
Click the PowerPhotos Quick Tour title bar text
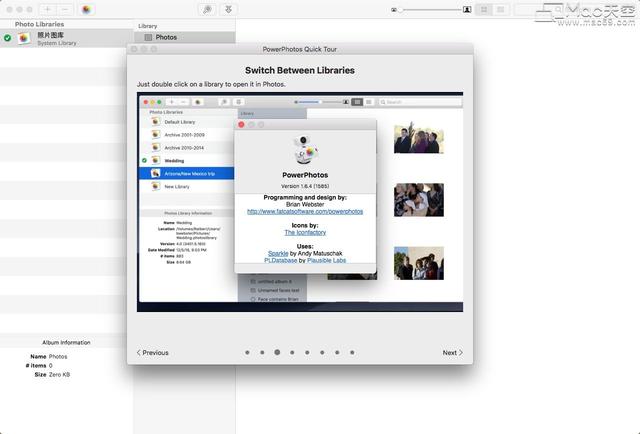click(x=300, y=49)
